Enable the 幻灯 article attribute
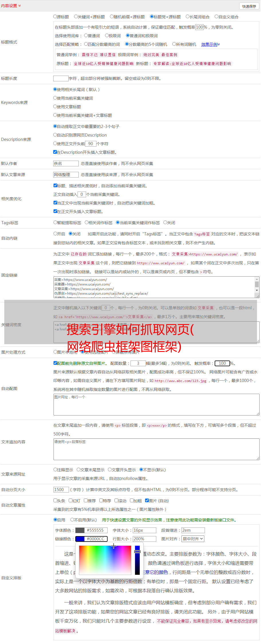This screenshot has height=644, width=261. coord(71,501)
